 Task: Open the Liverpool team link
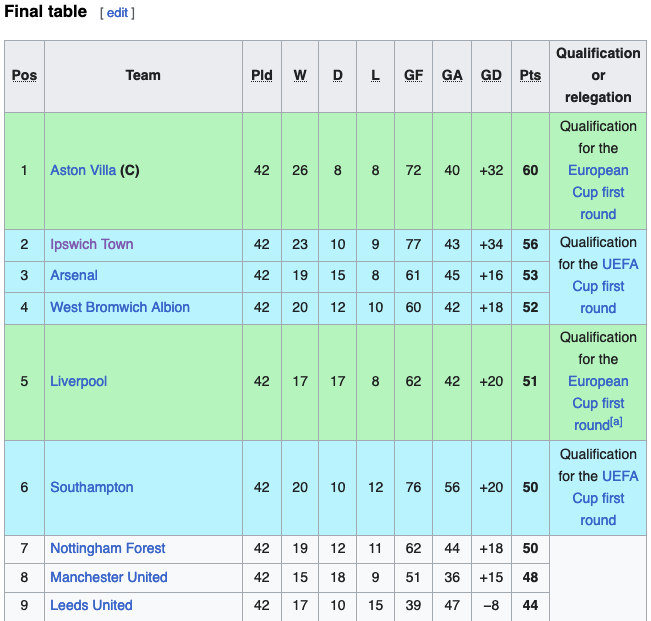[x=78, y=381]
